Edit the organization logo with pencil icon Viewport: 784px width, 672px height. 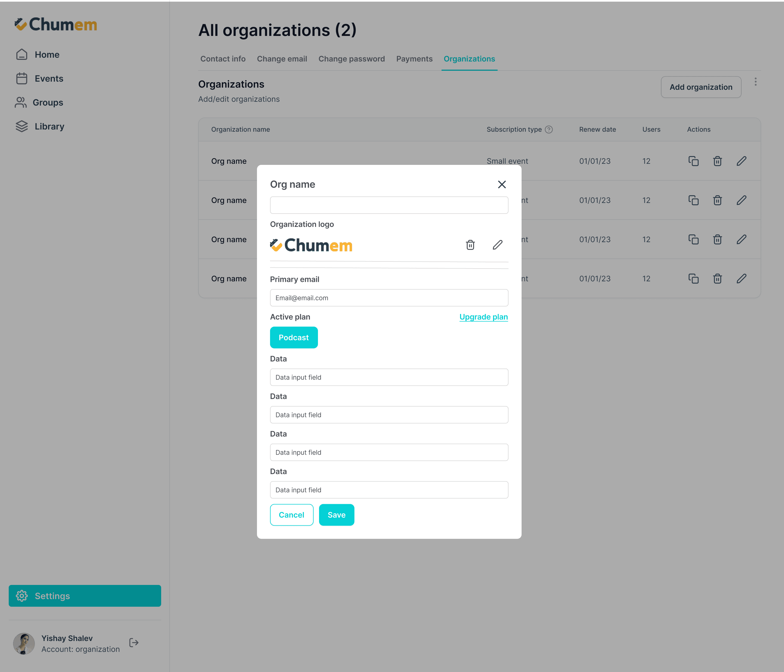tap(498, 245)
